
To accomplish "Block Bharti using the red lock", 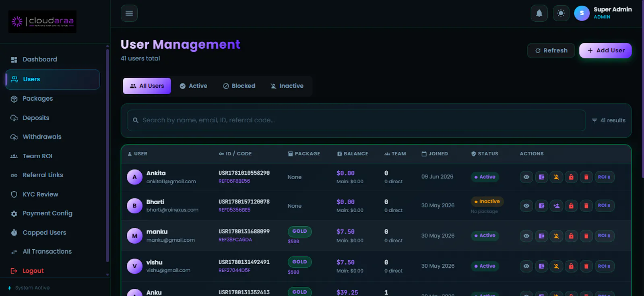I will (x=571, y=206).
